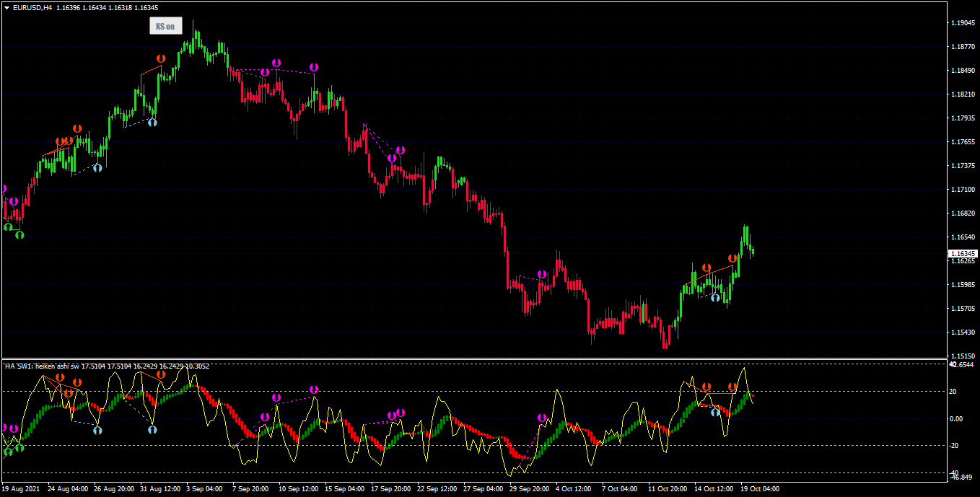Select the "10 Sep 12:00" time label
This screenshot has height=497, width=980.
[x=299, y=489]
